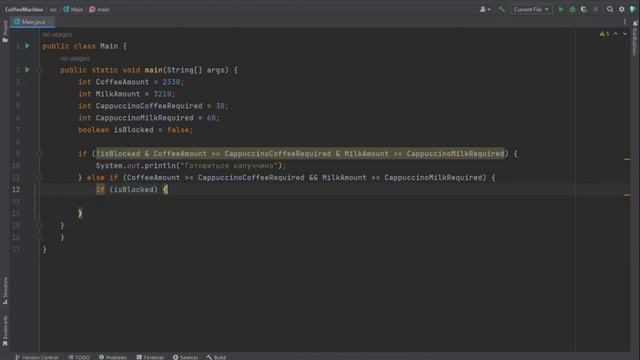This screenshot has width=640, height=360.
Task: Run with coverage using the shield icon
Action: (584, 9)
